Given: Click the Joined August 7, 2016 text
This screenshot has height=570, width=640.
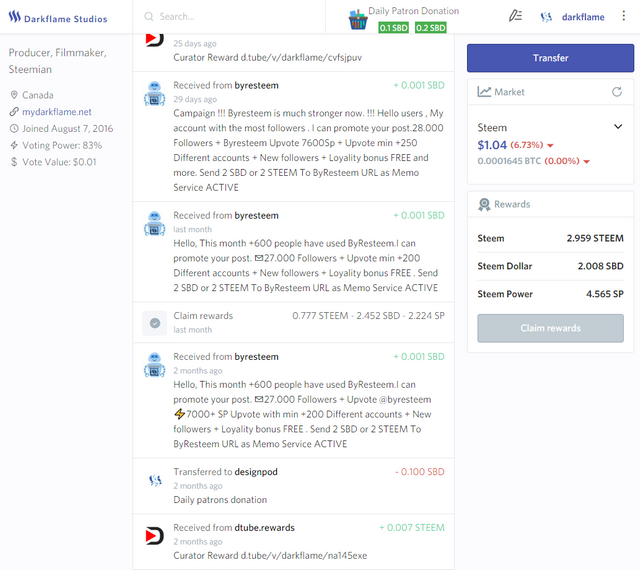Looking at the screenshot, I should [67, 129].
